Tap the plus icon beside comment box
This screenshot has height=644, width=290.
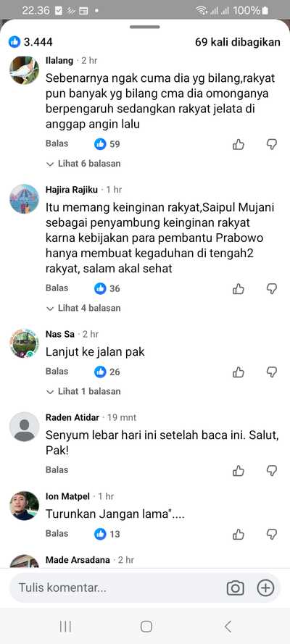click(265, 588)
